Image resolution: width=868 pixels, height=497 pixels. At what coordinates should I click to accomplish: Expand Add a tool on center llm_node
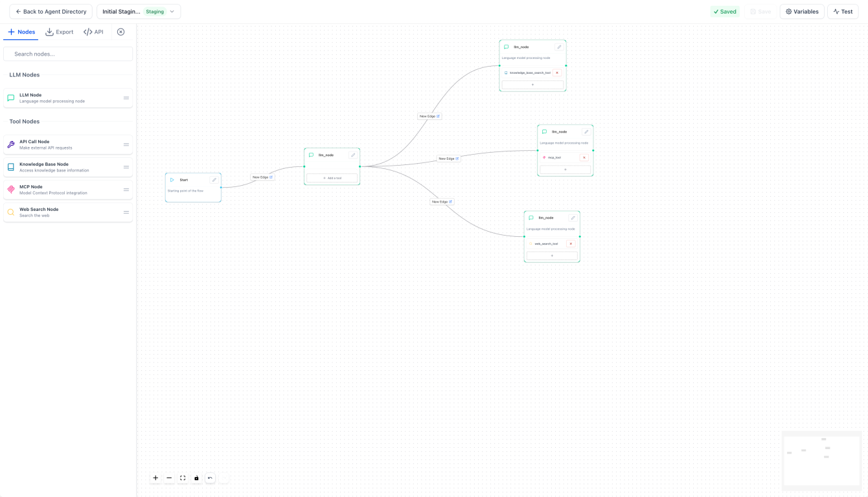point(332,177)
